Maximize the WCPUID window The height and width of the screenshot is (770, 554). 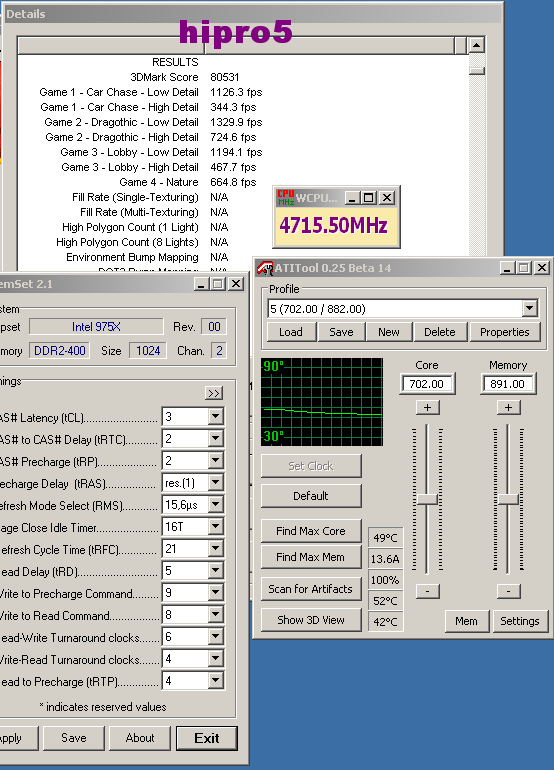(368, 197)
